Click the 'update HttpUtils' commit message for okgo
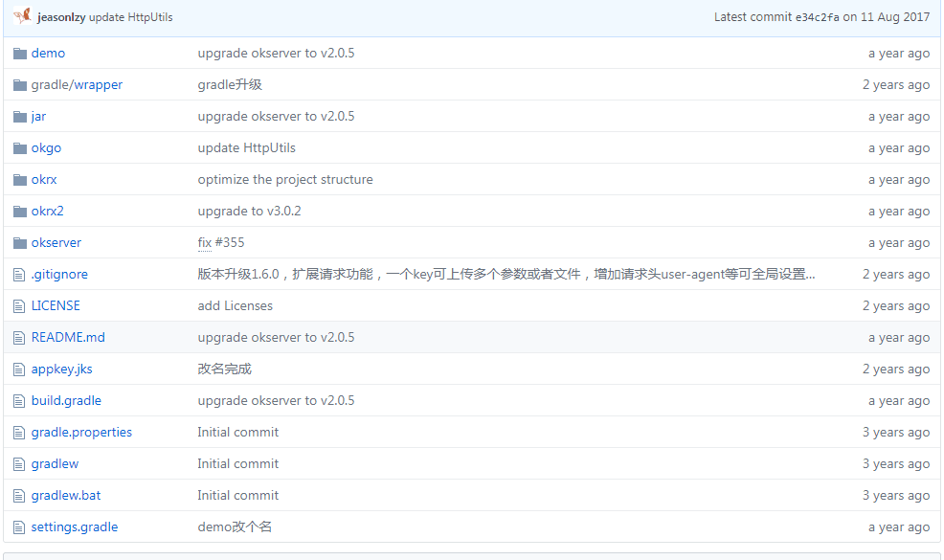Viewport: 944px width, 560px height. point(244,147)
